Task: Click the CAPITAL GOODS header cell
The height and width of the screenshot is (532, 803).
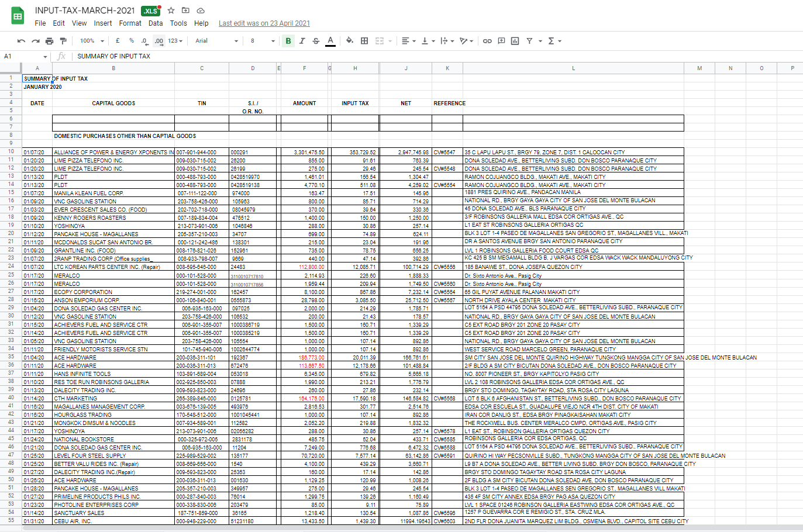Action: tap(113, 103)
